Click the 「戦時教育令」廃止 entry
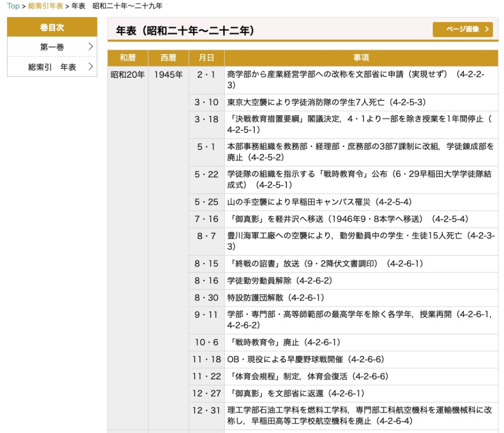 point(361,342)
